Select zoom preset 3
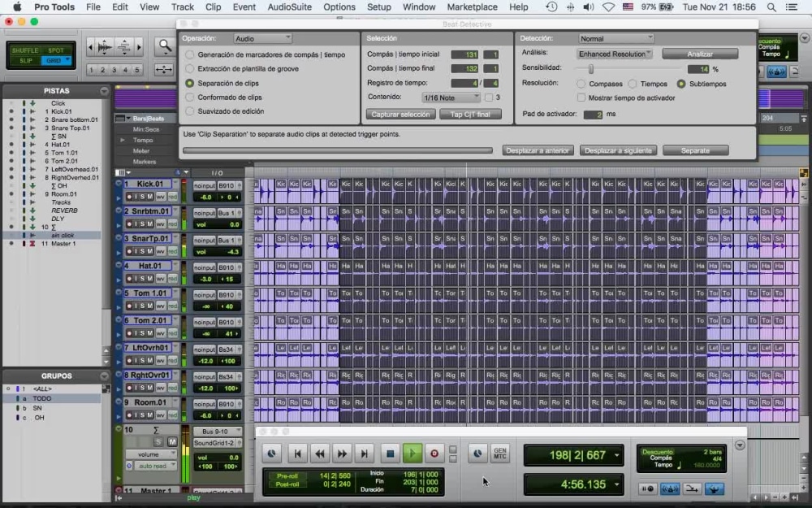The width and height of the screenshot is (812, 508). coord(114,69)
